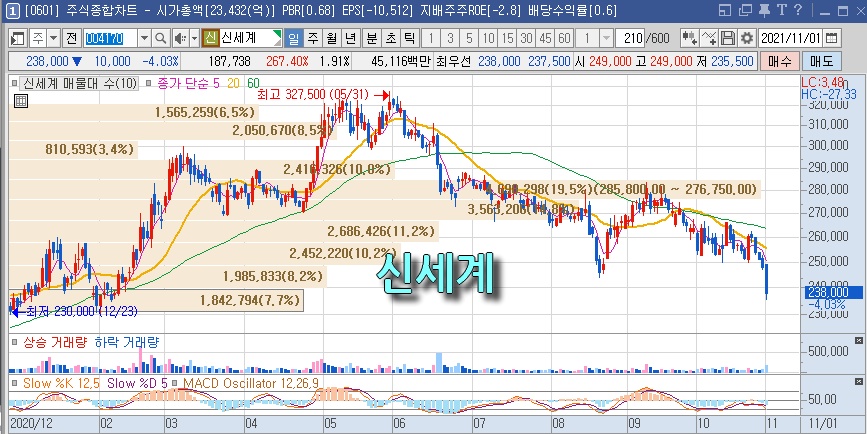This screenshot has height=434, width=867.
Task: Choose the 15 interval preset
Action: point(507,38)
